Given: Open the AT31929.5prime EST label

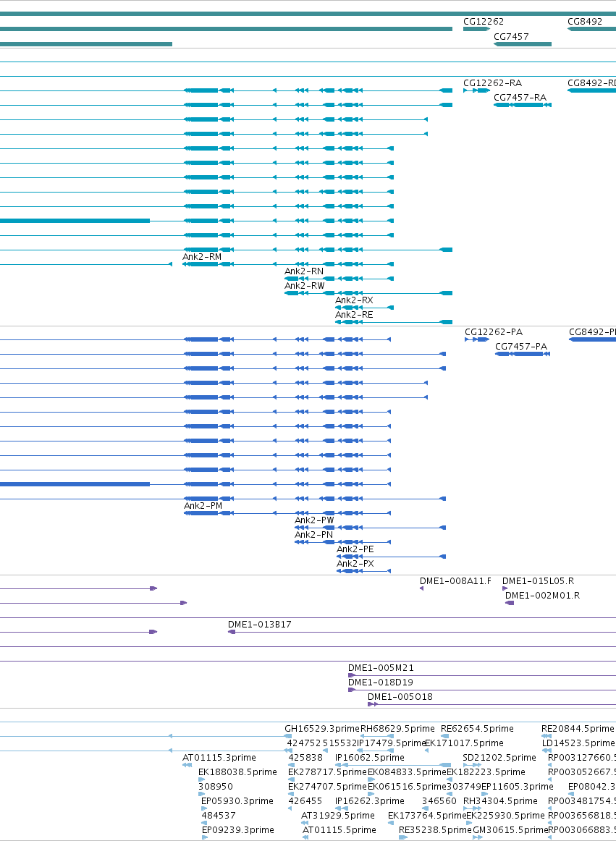Looking at the screenshot, I should pyautogui.click(x=338, y=816).
